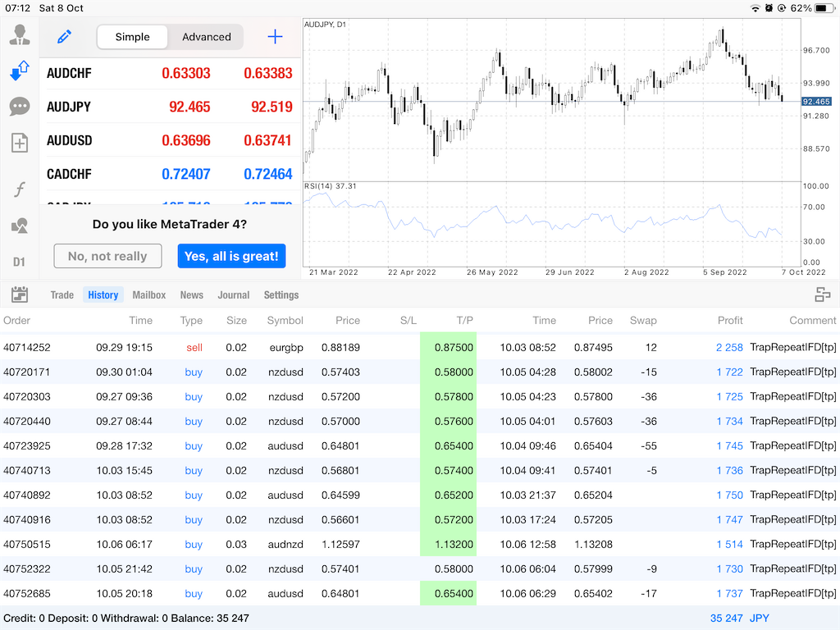Toggle terminal layout icon
840x630 pixels.
click(822, 294)
